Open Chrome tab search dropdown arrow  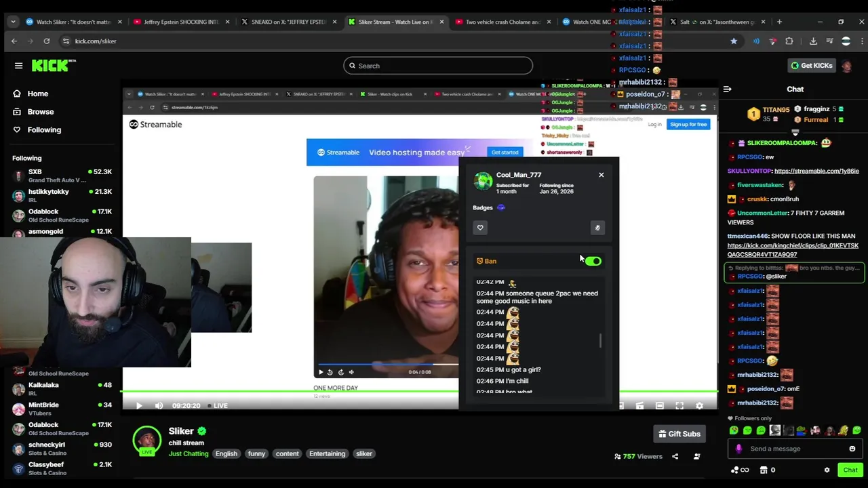click(13, 22)
